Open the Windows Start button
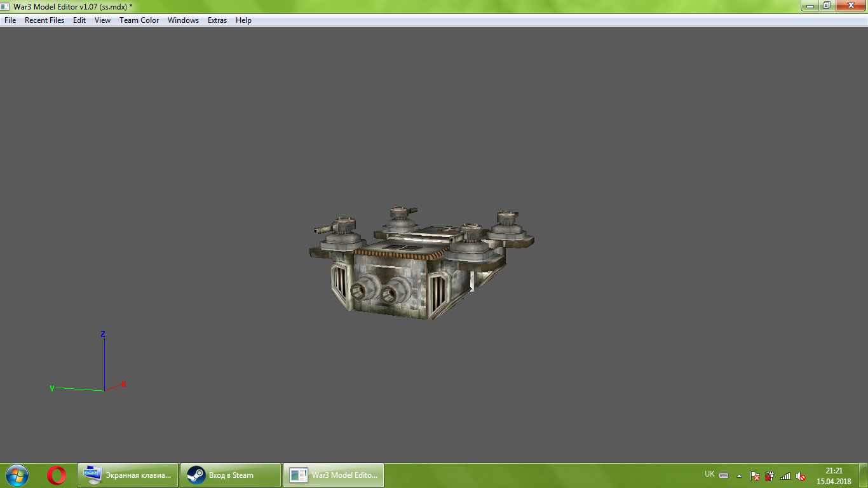This screenshot has width=868, height=488. 17,475
